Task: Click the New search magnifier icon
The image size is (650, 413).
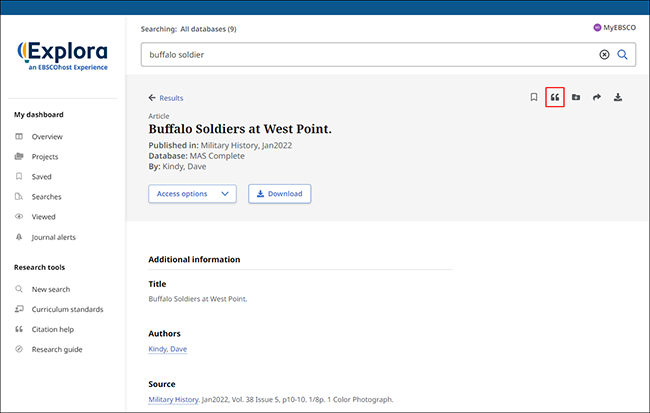Action: (x=19, y=289)
